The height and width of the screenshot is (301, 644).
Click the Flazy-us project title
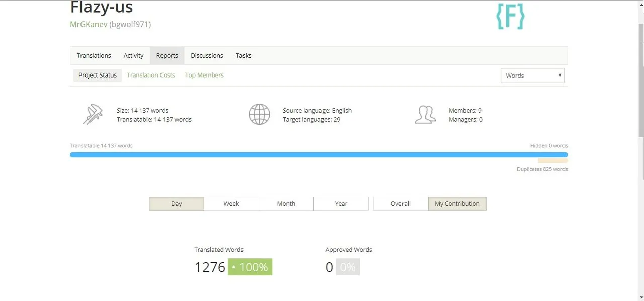click(102, 7)
